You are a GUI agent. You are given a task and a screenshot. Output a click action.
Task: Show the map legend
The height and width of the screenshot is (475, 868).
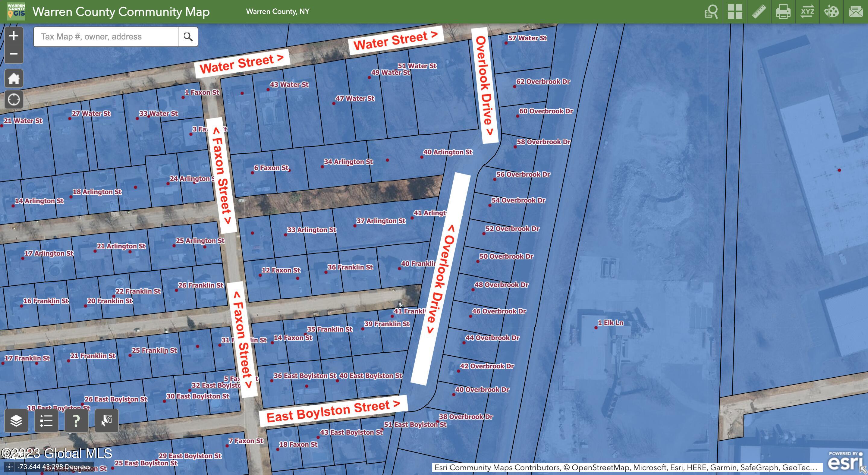click(x=46, y=420)
